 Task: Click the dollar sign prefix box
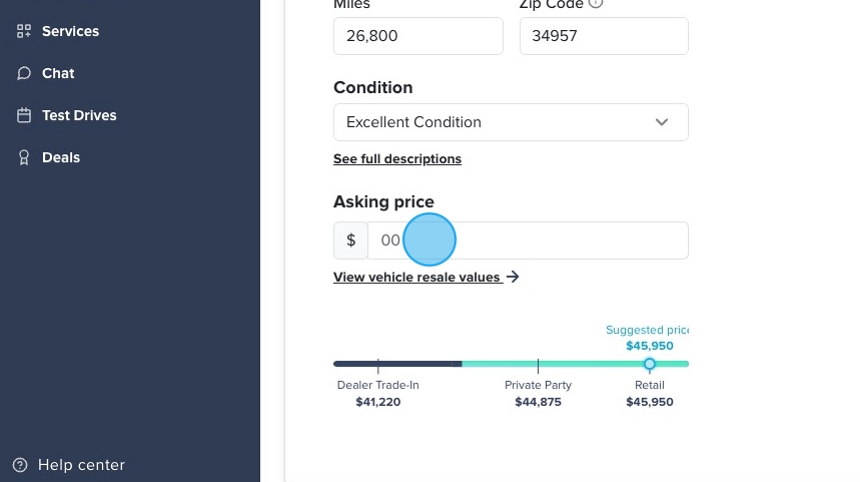tap(351, 241)
